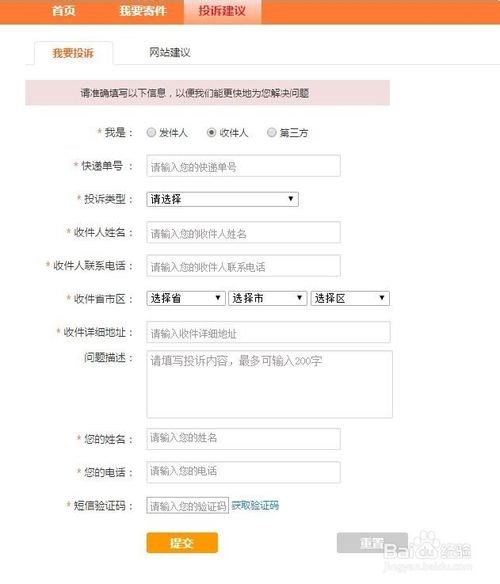Focus the 短信验证码 input field

click(187, 505)
